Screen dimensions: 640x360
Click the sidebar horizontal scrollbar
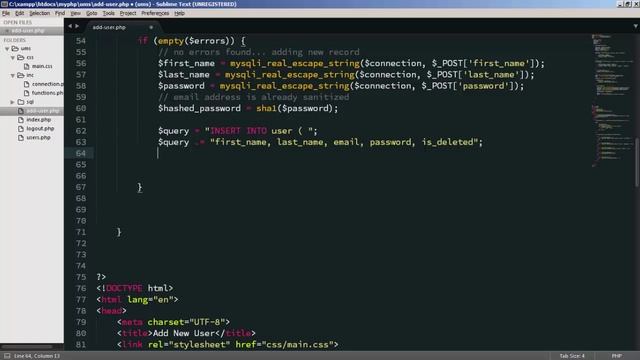27,347
